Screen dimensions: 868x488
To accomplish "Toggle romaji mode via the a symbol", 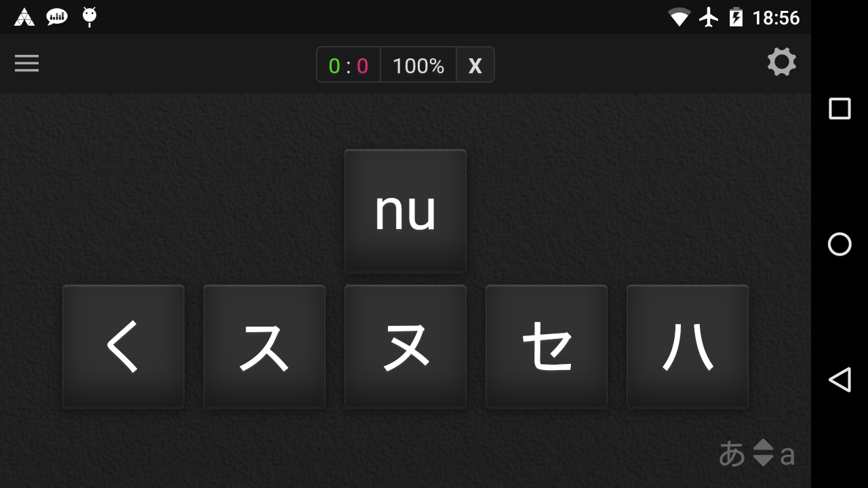I will pos(788,455).
